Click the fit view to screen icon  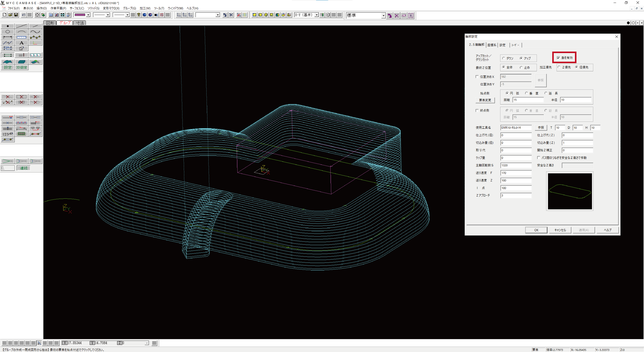(x=37, y=15)
